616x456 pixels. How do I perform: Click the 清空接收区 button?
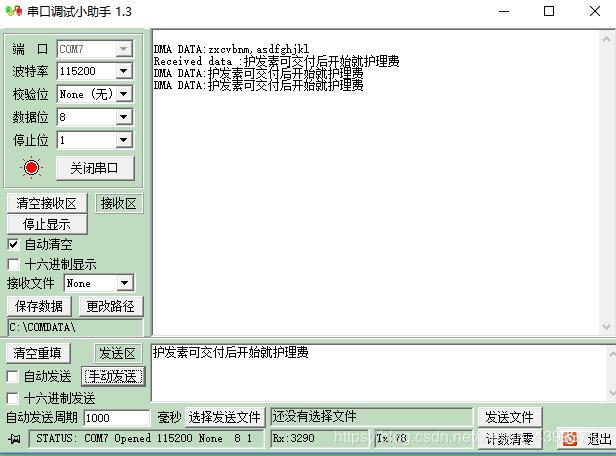click(x=47, y=203)
